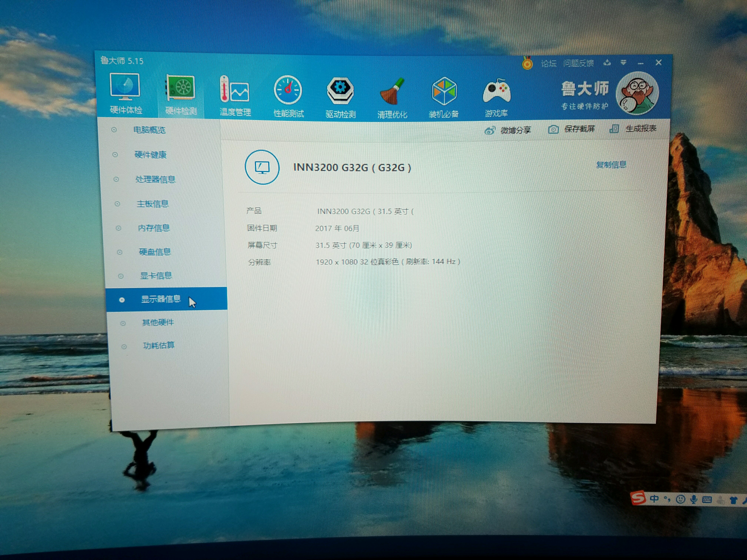747x560 pixels.
Task: Open the 问题反馈 feedback link
Action: pyautogui.click(x=578, y=64)
